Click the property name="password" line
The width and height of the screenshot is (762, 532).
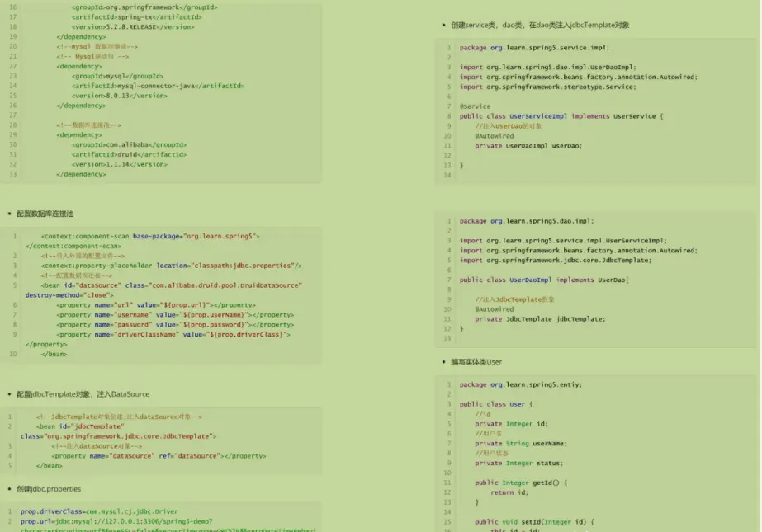coord(175,325)
